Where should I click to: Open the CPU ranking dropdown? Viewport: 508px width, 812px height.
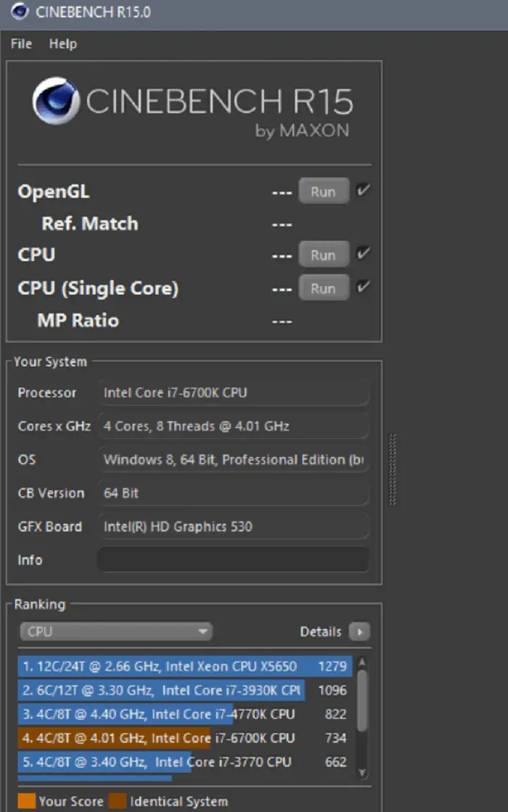point(116,631)
